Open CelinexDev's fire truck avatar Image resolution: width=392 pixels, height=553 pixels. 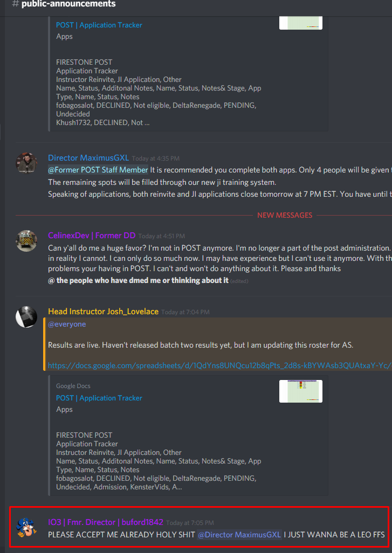tap(26, 241)
